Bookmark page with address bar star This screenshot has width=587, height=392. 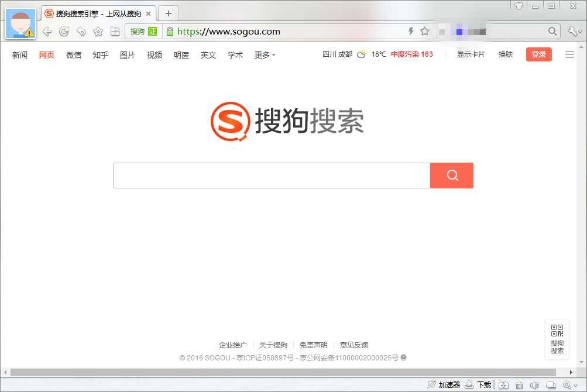424,32
